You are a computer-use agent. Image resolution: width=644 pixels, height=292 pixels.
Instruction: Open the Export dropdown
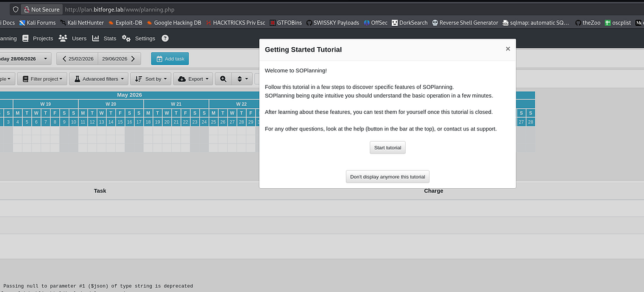click(193, 79)
